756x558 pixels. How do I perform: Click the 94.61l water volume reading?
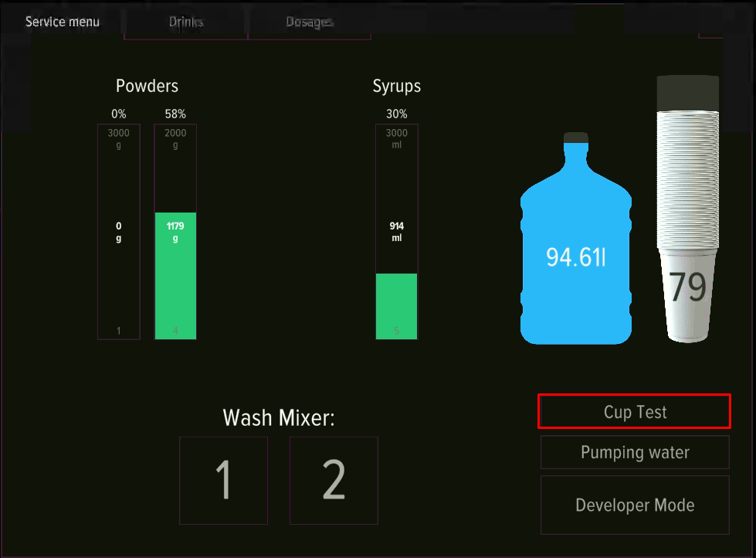tap(575, 258)
